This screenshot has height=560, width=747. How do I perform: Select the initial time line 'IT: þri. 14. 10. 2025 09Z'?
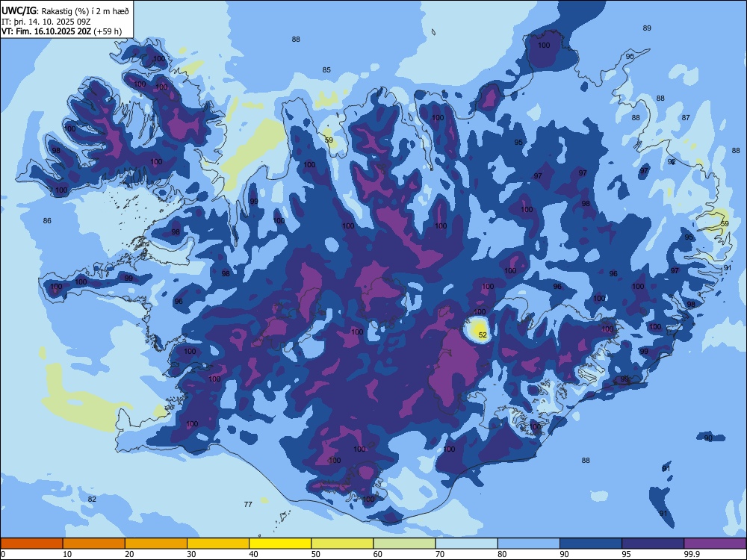46,22
